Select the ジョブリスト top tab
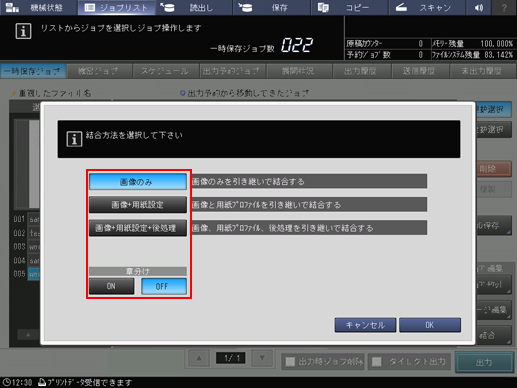 coord(116,7)
